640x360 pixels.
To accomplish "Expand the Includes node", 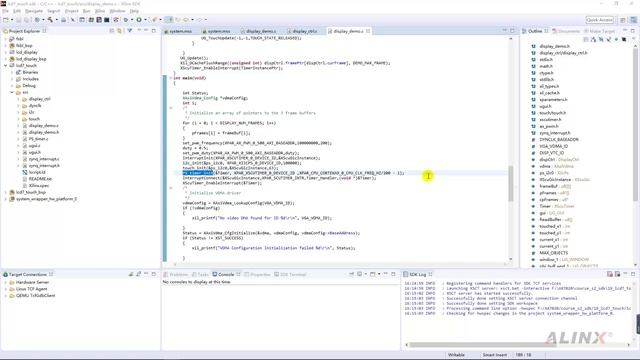I will click(12, 79).
